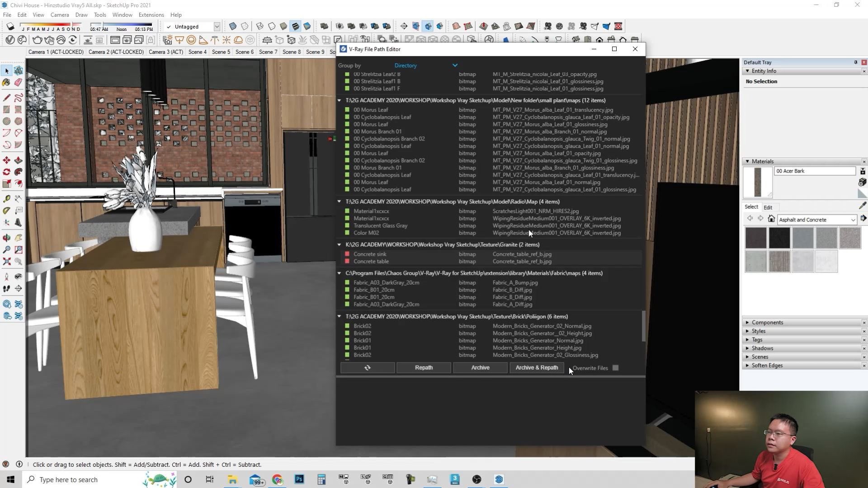Click the red section-cut toolbar icon
The height and width of the screenshot is (488, 868).
pos(618,26)
